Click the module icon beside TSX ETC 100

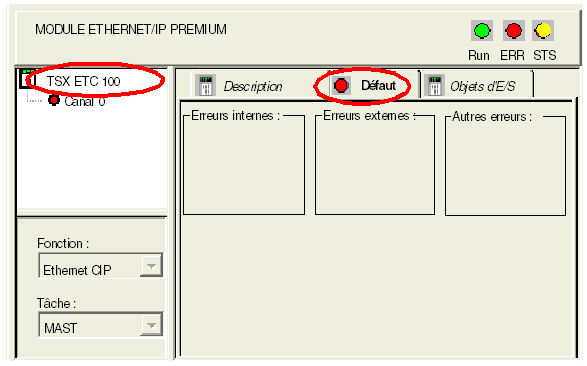click(x=27, y=79)
